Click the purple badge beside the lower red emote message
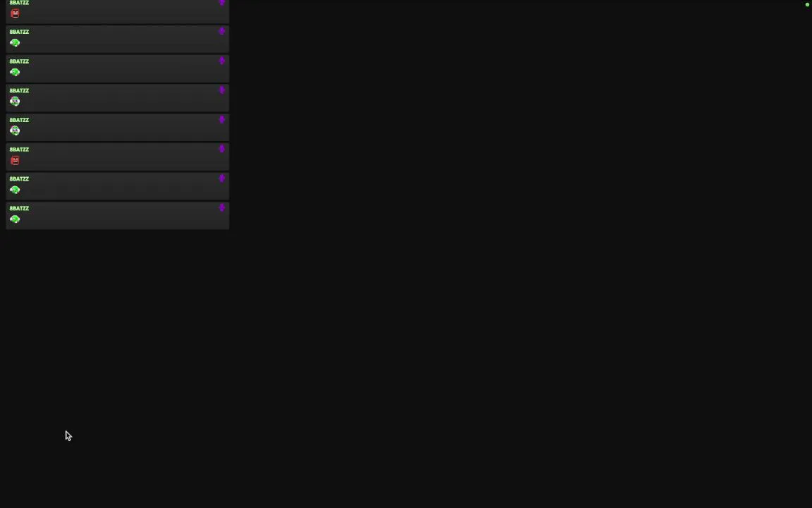812x508 pixels. coord(221,149)
